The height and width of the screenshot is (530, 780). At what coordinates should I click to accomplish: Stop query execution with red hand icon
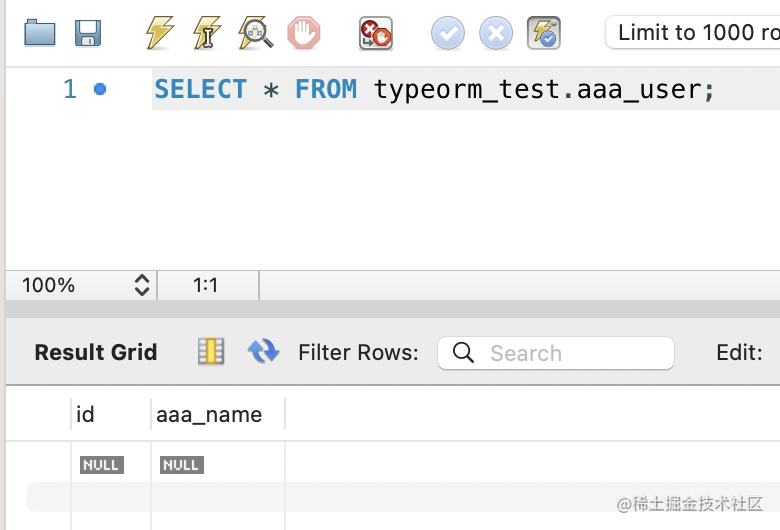pos(304,33)
